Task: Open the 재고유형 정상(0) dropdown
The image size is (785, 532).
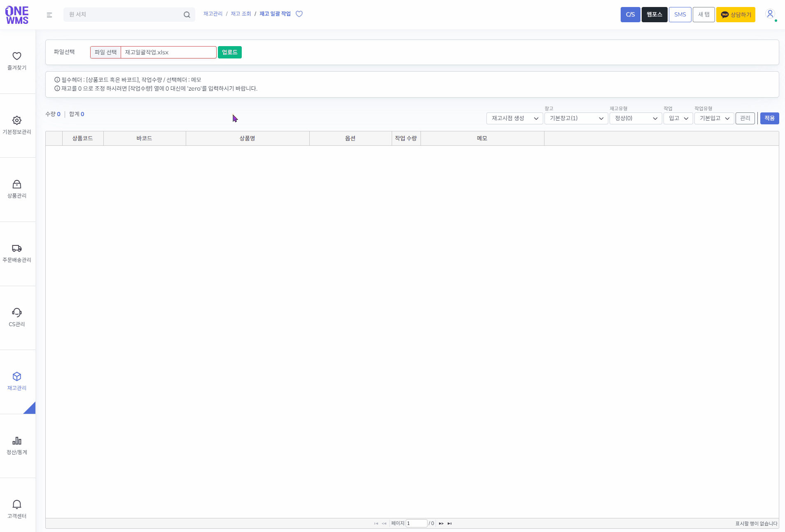Action: (x=635, y=118)
